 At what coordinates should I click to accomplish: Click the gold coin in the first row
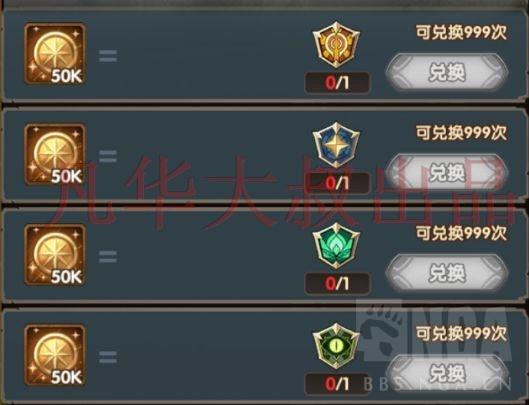[55, 54]
